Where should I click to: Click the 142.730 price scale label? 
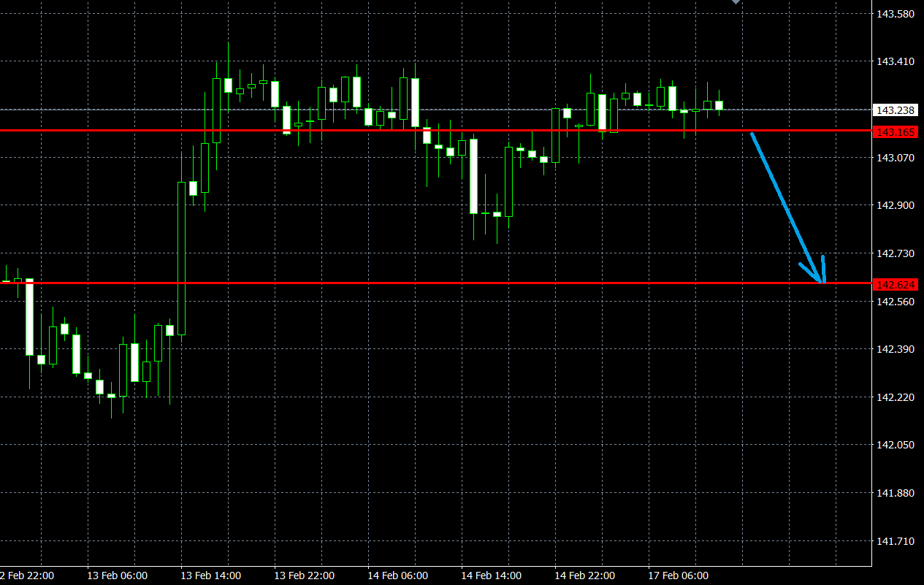(x=896, y=253)
